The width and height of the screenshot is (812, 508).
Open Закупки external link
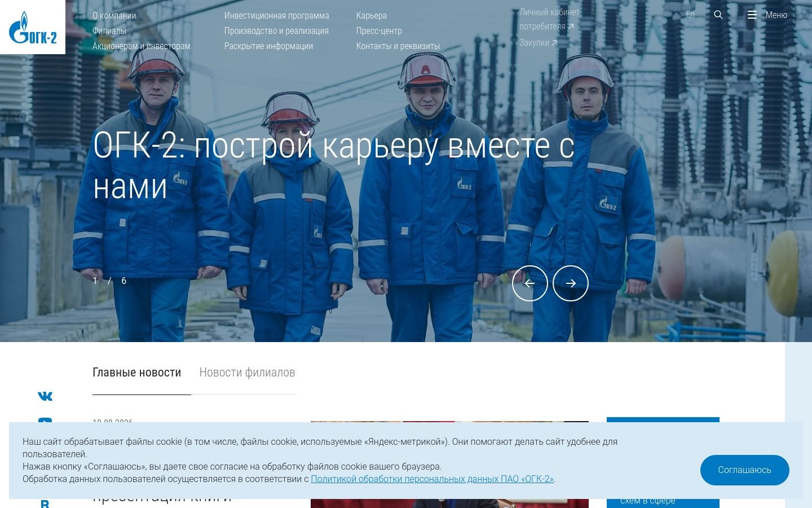(x=538, y=42)
